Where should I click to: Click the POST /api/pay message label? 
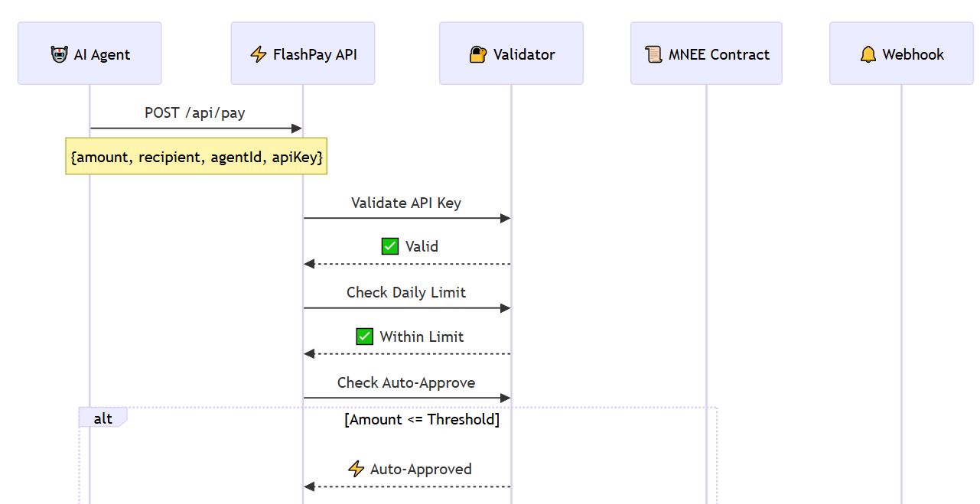click(195, 112)
